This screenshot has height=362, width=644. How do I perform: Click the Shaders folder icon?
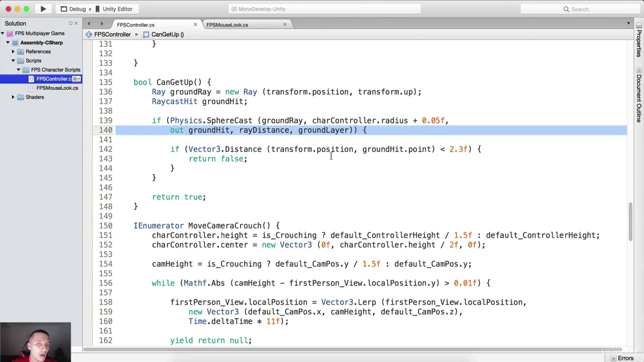click(x=21, y=97)
